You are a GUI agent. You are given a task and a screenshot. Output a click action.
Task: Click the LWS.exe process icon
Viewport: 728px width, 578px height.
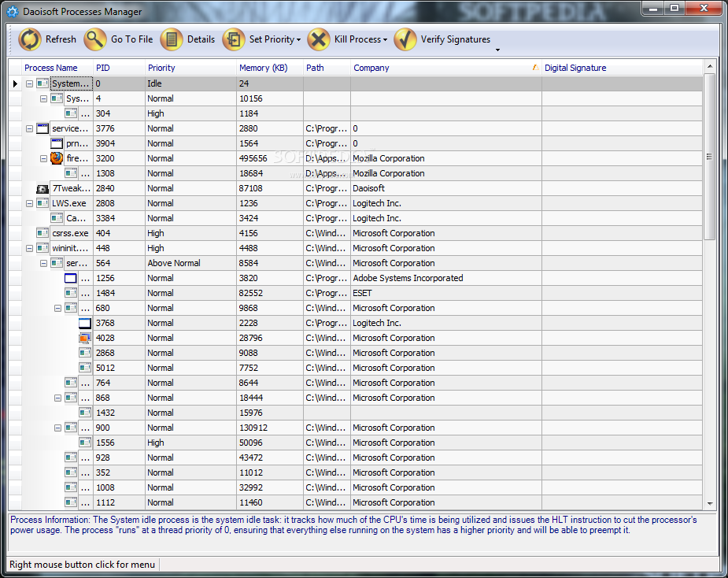coord(42,203)
